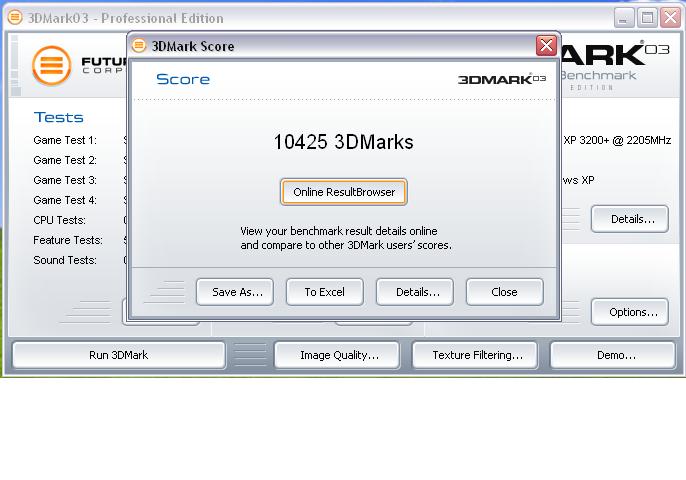Click the 'XP 3200+ @ 2205MHz' CPU text

[x=617, y=140]
